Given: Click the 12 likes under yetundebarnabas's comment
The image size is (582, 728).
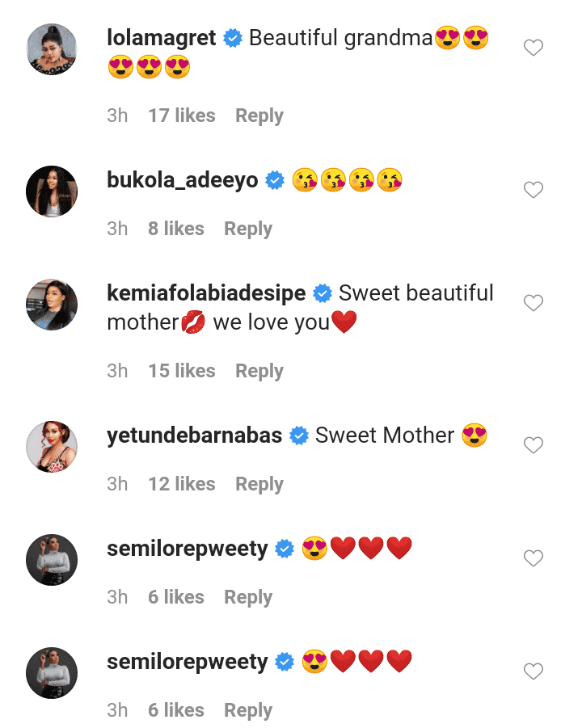Looking at the screenshot, I should (x=182, y=483).
